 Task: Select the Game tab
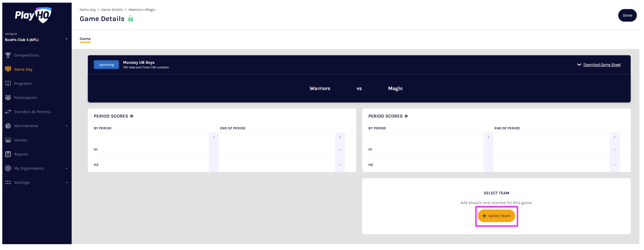85,39
